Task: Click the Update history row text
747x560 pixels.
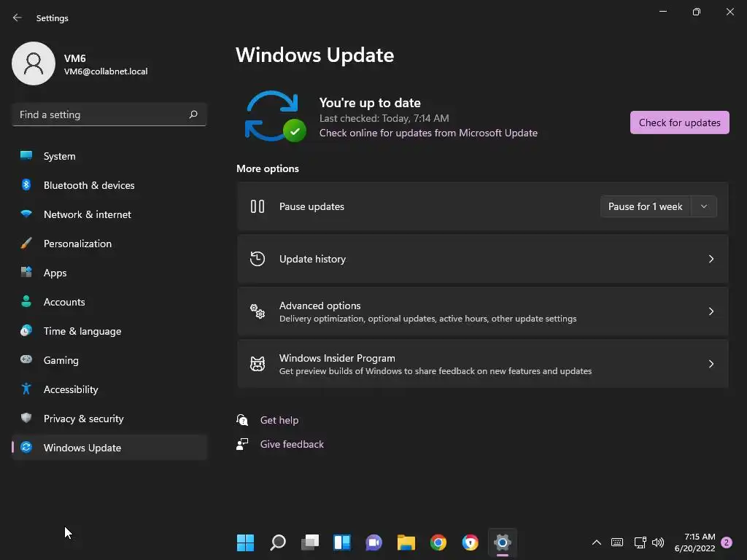Action: (312, 259)
